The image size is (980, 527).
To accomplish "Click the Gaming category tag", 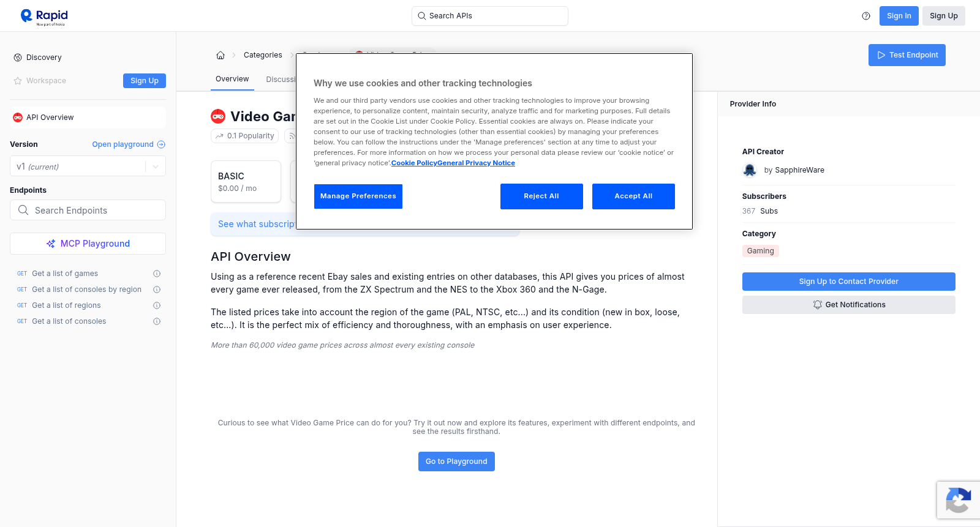I will click(761, 251).
